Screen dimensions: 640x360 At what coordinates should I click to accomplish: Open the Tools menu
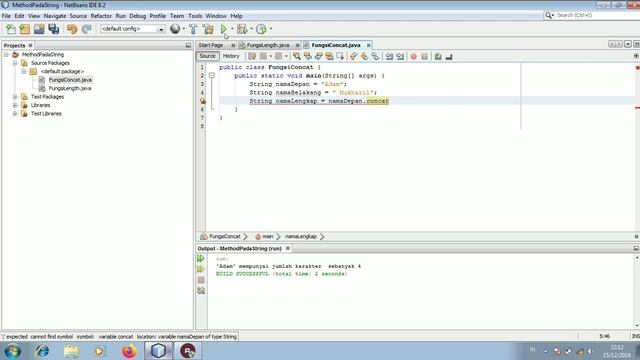(x=195, y=16)
